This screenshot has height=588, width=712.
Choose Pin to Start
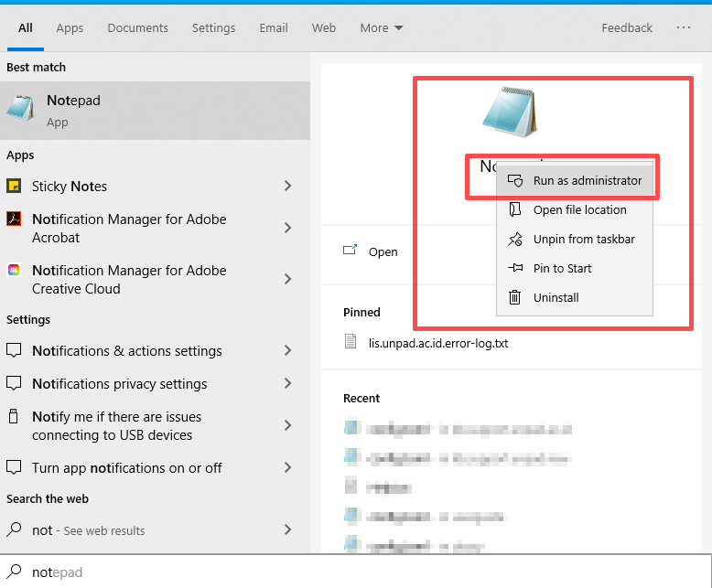tap(575, 268)
